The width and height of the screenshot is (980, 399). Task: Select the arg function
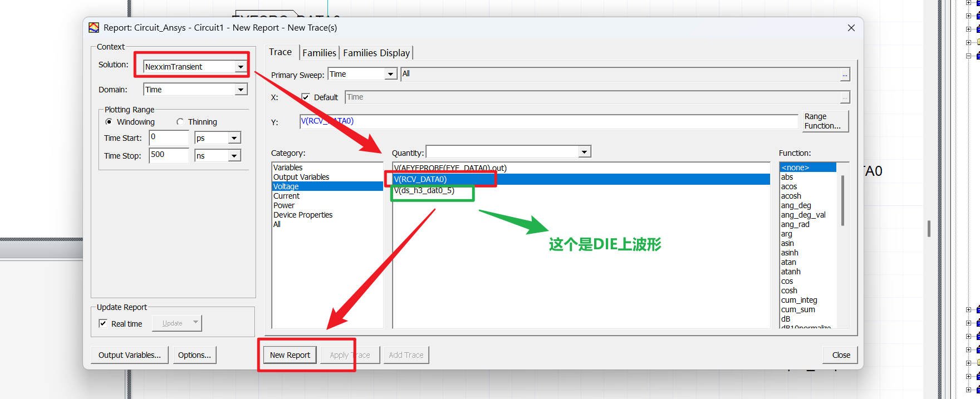pos(807,234)
